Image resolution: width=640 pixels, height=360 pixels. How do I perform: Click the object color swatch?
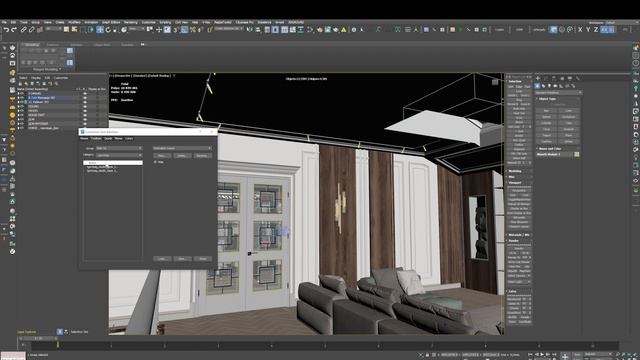click(x=577, y=154)
